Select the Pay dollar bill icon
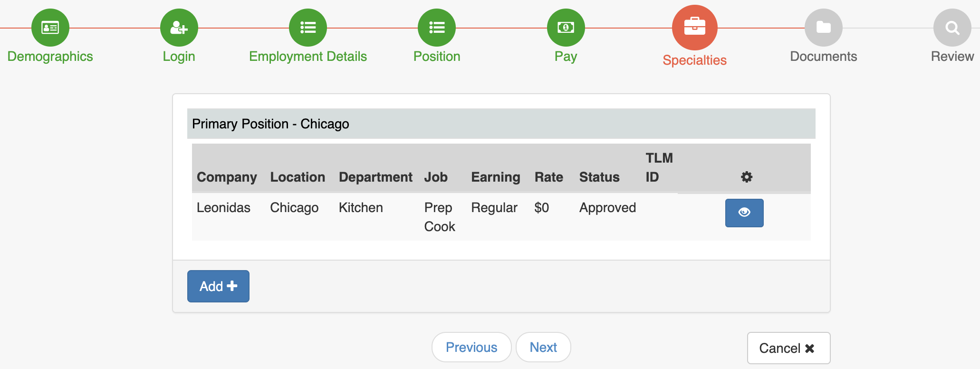980x369 pixels. pyautogui.click(x=565, y=27)
